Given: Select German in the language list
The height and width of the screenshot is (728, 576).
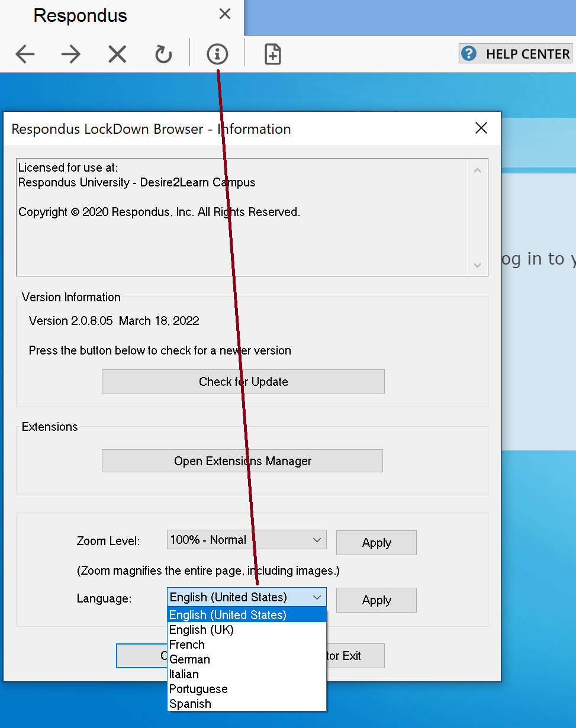Looking at the screenshot, I should [x=247, y=659].
